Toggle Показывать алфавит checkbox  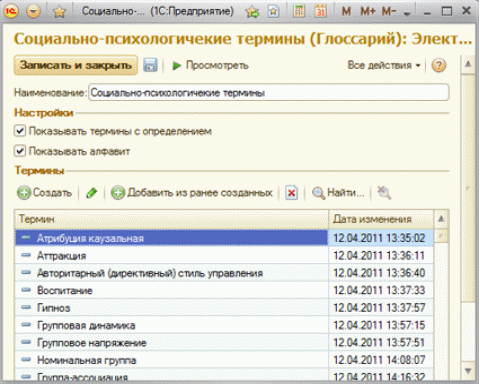point(20,151)
